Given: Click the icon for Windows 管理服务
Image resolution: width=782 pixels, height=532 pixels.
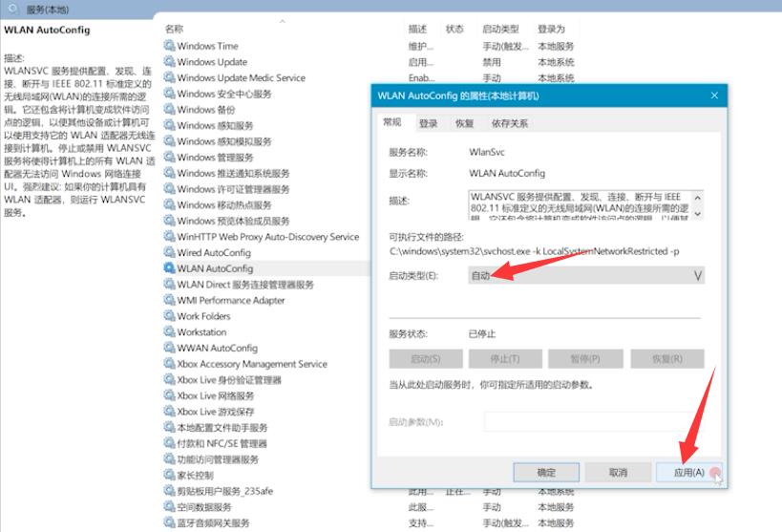Looking at the screenshot, I should (170, 157).
